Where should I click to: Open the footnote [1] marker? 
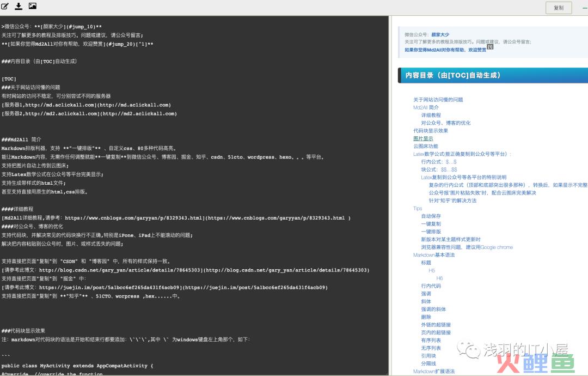[490, 47]
